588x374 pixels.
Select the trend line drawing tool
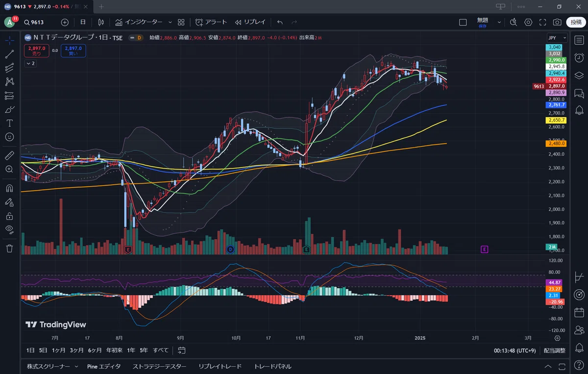click(9, 54)
